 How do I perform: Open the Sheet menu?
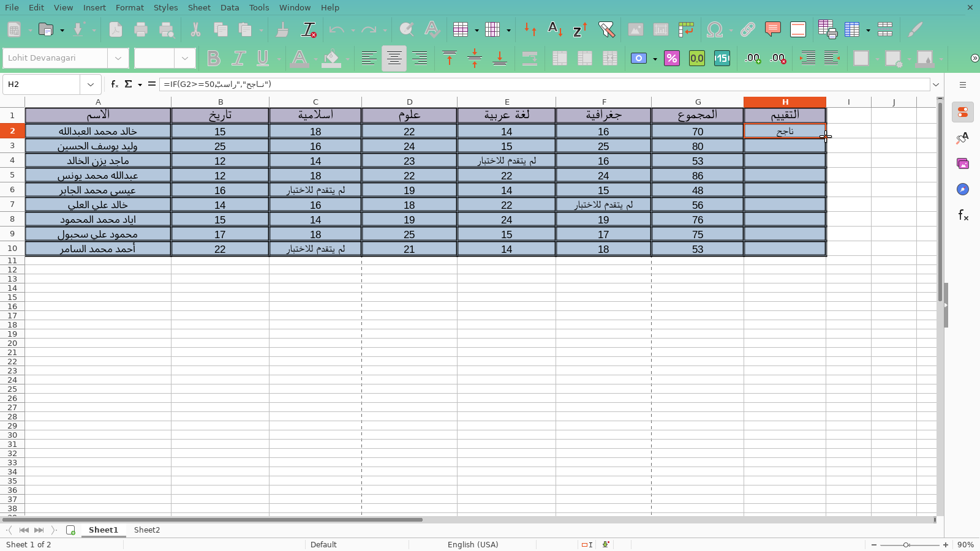tap(199, 7)
